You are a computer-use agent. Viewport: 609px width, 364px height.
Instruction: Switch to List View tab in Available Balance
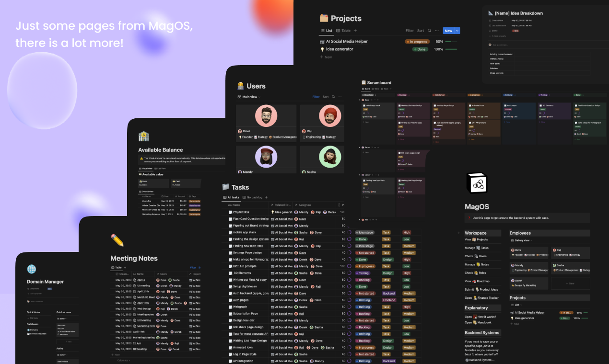pos(160,169)
